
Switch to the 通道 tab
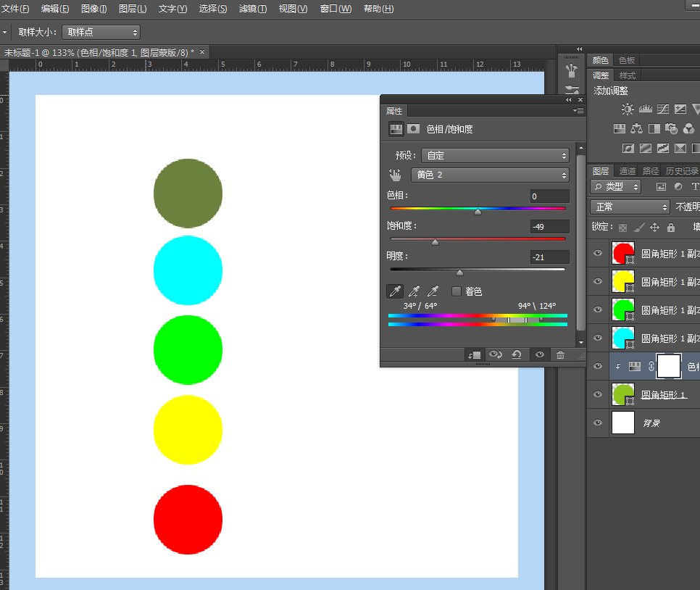click(628, 171)
